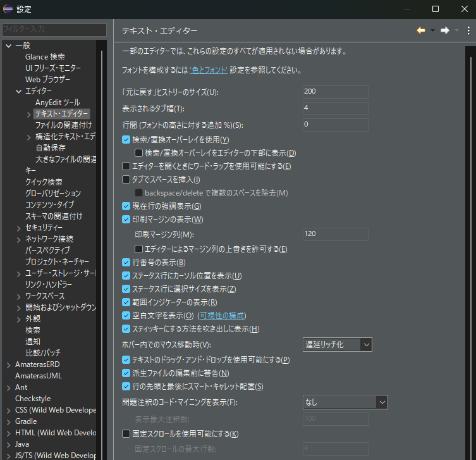The image size is (476, 460).
Task: Collapse the エディター tree node
Action: coord(19,92)
